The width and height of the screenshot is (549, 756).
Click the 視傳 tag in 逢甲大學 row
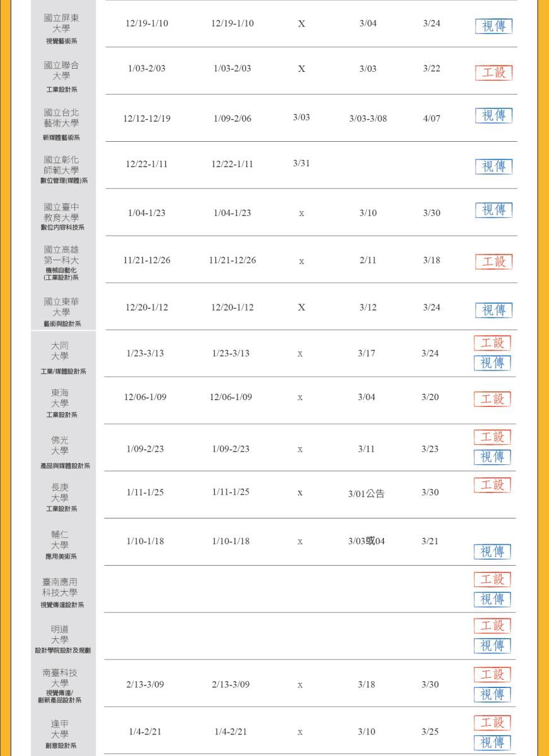pyautogui.click(x=492, y=742)
